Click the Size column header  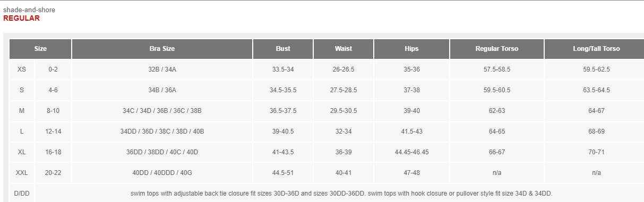tap(40, 49)
